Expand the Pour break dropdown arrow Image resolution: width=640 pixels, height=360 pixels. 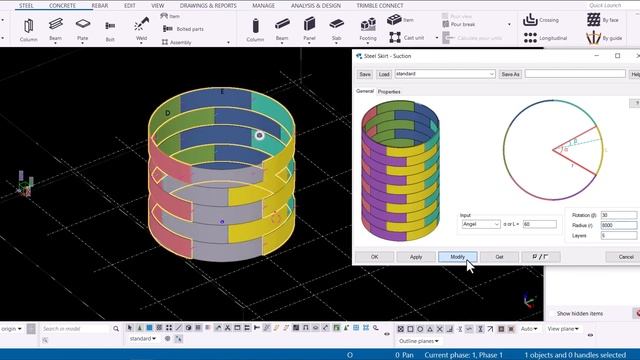click(509, 24)
